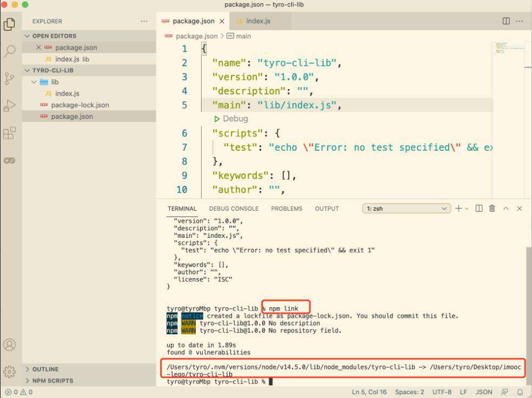
Task: Open the terminal selector dropdown 1: zsh
Action: coord(407,208)
